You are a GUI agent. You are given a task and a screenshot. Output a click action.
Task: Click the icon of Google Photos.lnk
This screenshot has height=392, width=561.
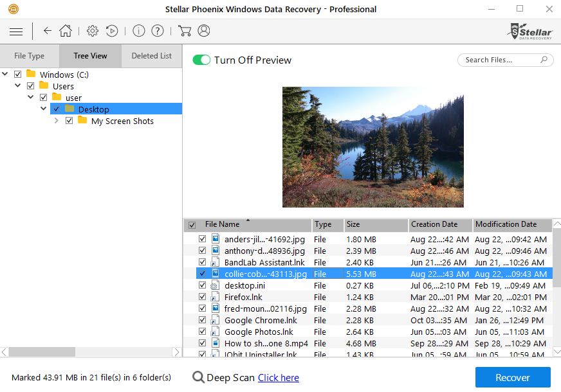click(x=215, y=331)
